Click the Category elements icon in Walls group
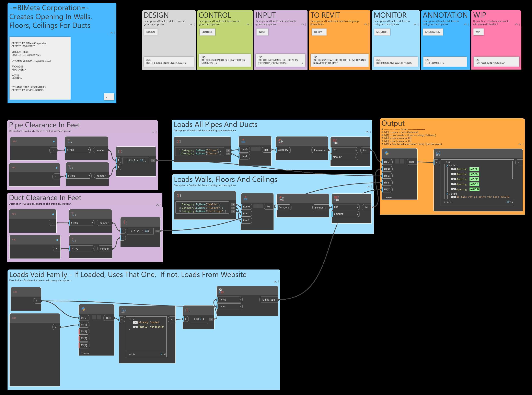532x395 pixels. click(x=281, y=199)
